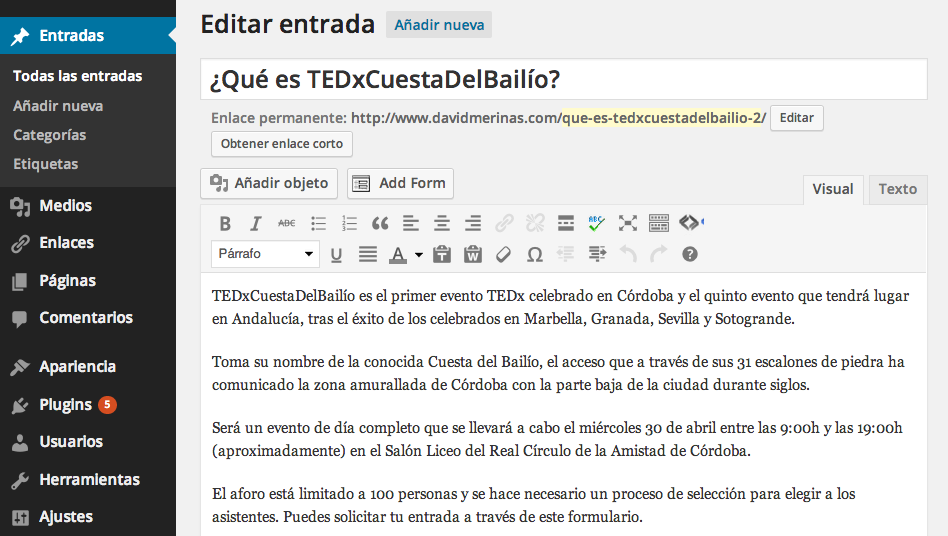
Task: Insert or edit link icon
Action: point(504,224)
